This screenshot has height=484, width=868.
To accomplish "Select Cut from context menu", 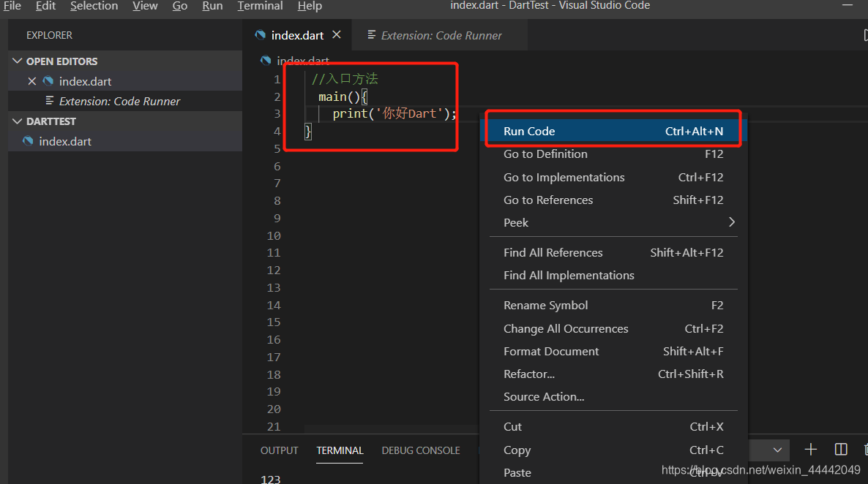I will (613, 426).
